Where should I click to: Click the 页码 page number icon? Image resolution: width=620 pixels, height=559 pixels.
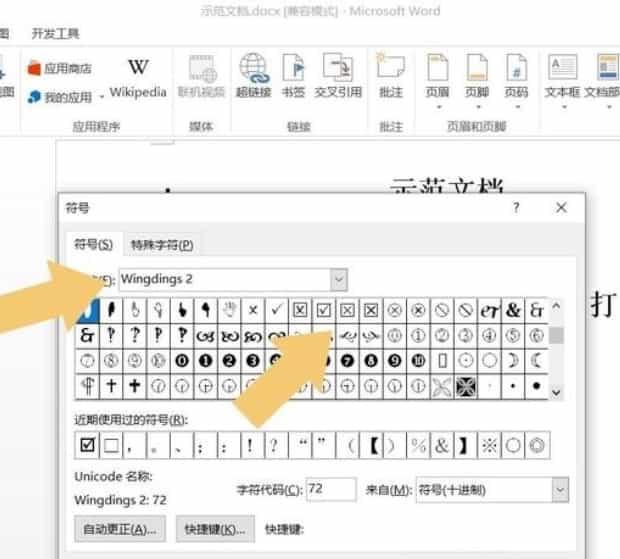pos(516,77)
